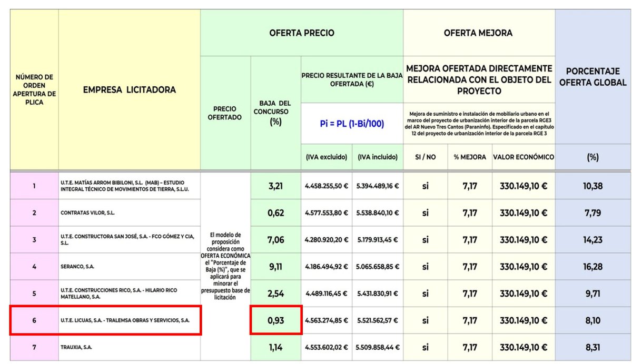Viewport: 632px width, 364px height.
Task: Click the 'VALOR ECONÓMICO' subheader
Action: pyautogui.click(x=523, y=157)
